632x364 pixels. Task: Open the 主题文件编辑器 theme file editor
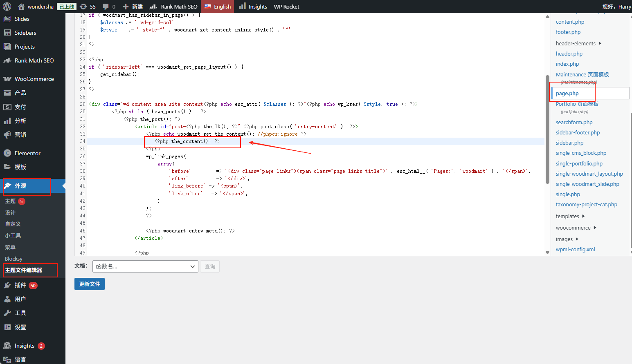pos(24,270)
